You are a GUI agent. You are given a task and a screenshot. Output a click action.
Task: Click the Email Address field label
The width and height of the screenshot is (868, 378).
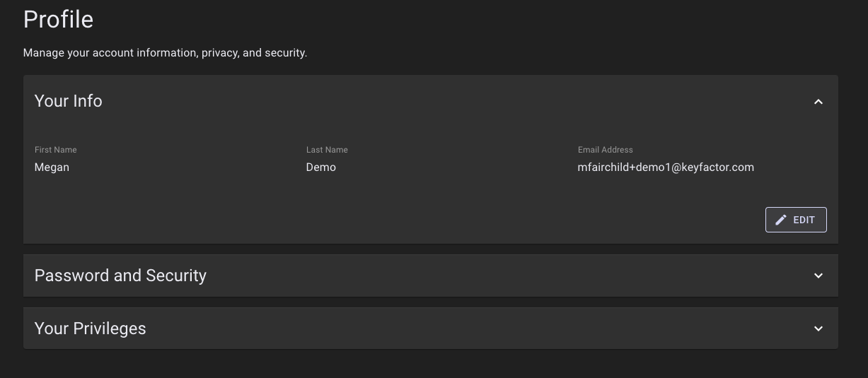pos(605,150)
